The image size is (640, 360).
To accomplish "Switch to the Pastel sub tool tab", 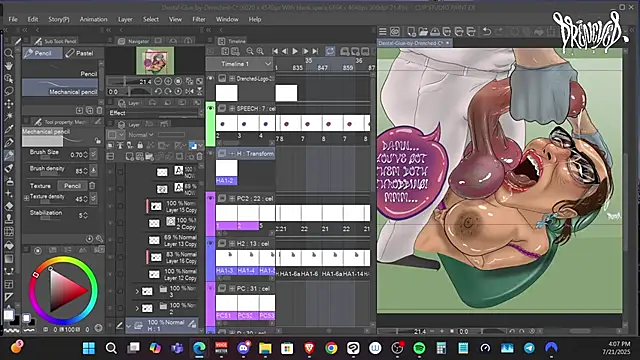I will point(83,53).
